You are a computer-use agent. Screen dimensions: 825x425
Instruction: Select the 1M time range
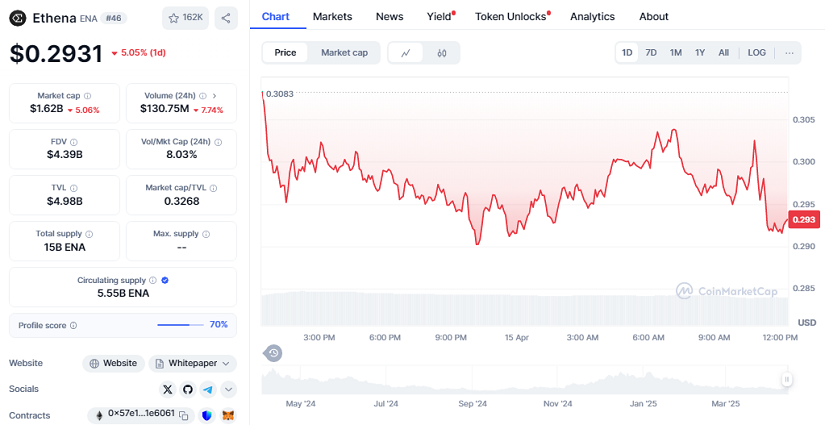pyautogui.click(x=676, y=53)
